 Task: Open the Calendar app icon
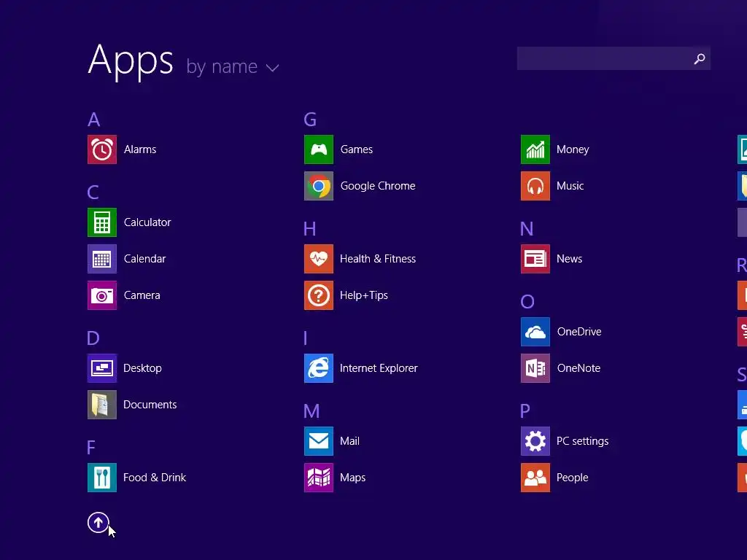102,259
